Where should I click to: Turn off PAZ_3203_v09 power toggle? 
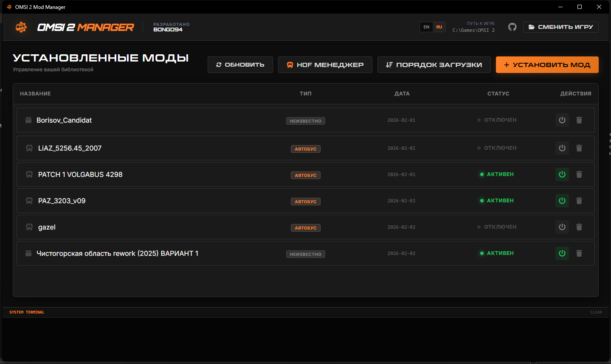562,201
